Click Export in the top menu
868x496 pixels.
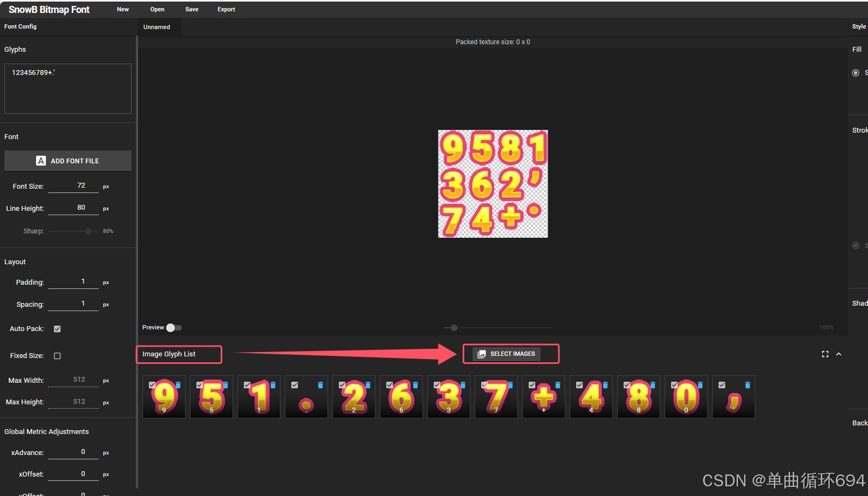(x=227, y=9)
